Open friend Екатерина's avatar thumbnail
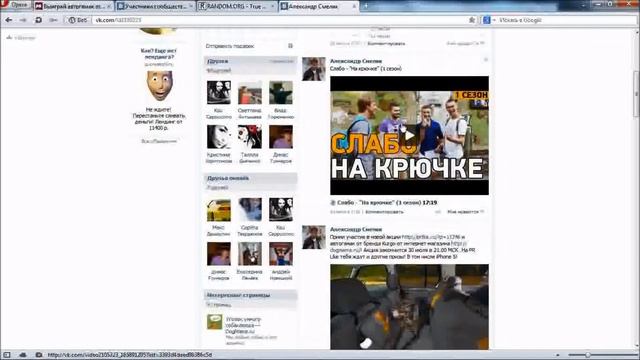 point(250,254)
